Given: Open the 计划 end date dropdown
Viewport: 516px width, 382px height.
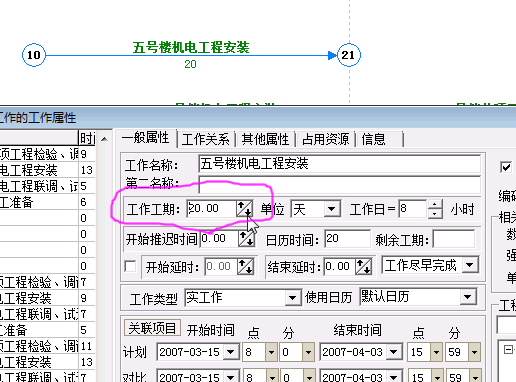Looking at the screenshot, I should pos(394,351).
